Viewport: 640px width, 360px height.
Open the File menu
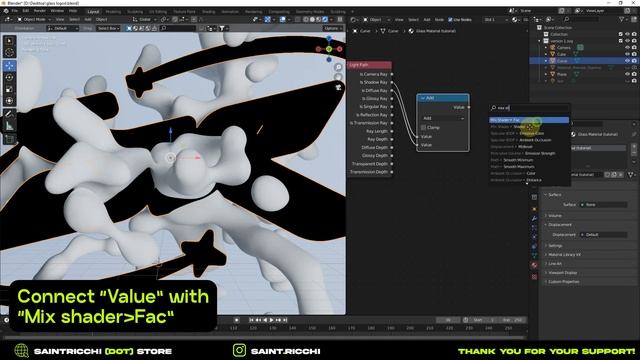[15, 11]
